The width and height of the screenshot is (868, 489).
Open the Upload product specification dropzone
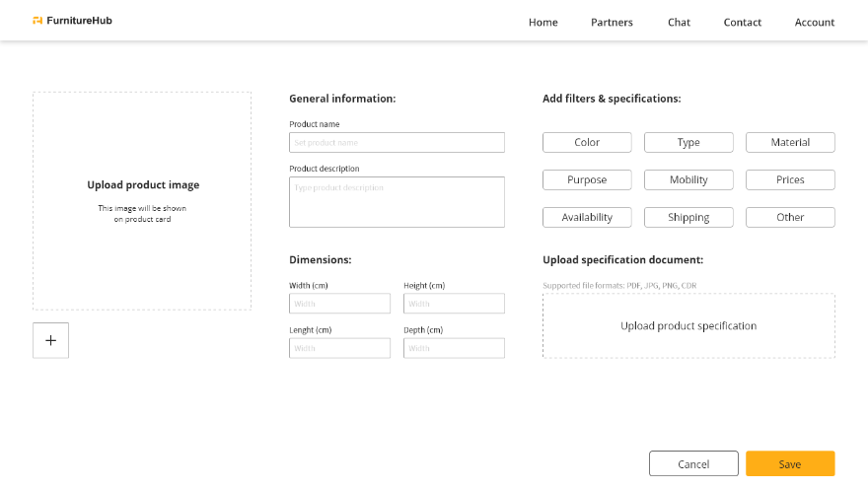coord(688,325)
